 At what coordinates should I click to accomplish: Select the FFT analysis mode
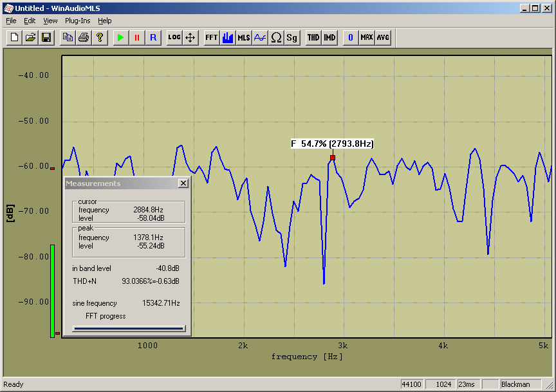point(212,37)
